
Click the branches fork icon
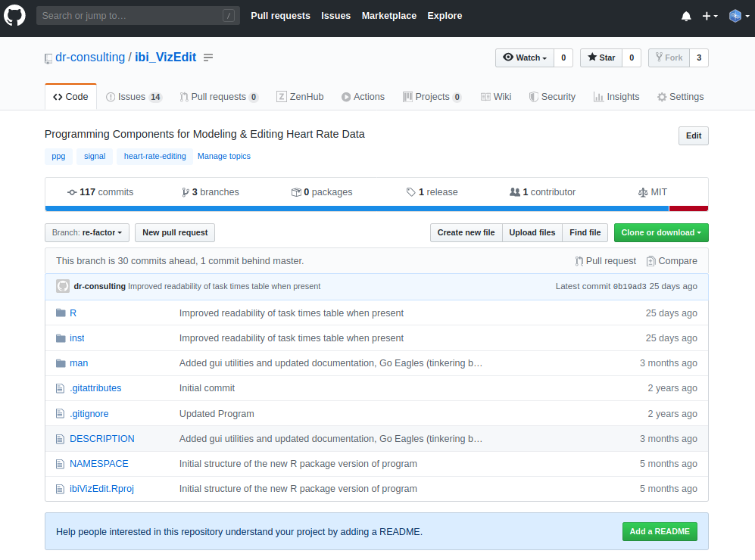[186, 192]
